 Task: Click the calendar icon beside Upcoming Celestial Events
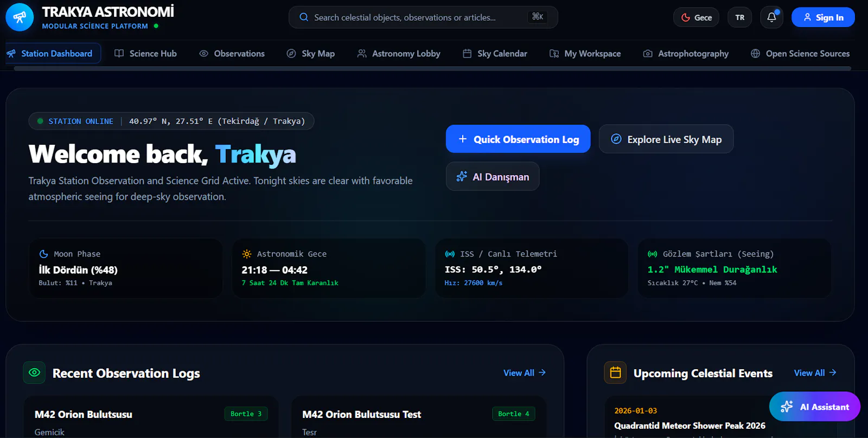[615, 372]
